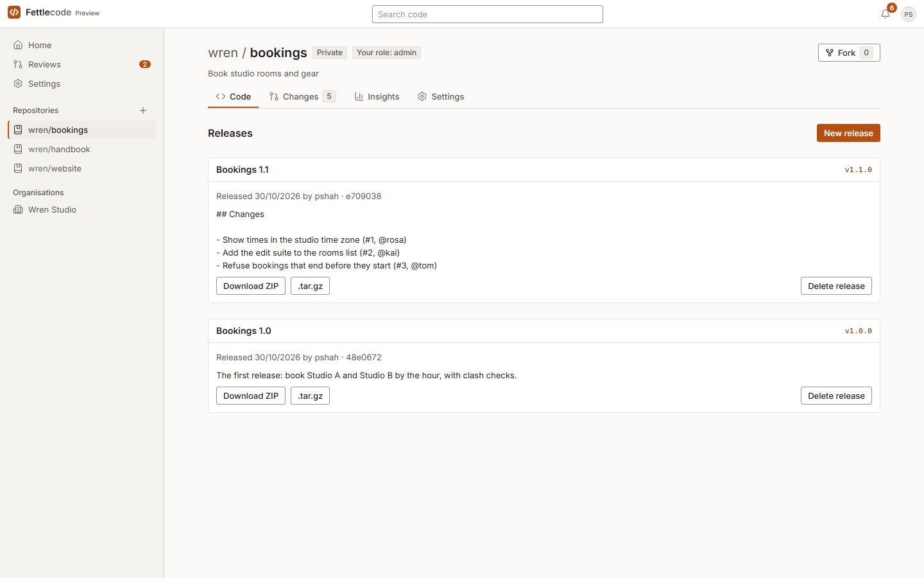Download ZIP for Bookings 1.0
Screen dimensions: 924x578
251,396
